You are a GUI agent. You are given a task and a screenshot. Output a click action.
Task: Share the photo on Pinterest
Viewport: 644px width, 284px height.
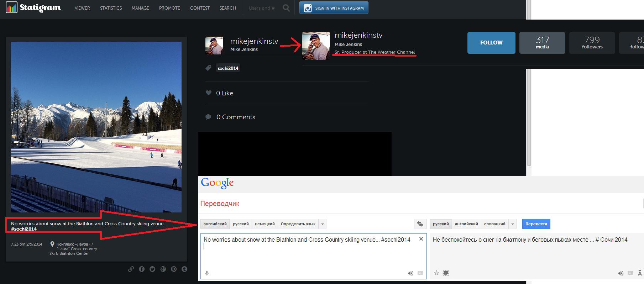tap(174, 269)
